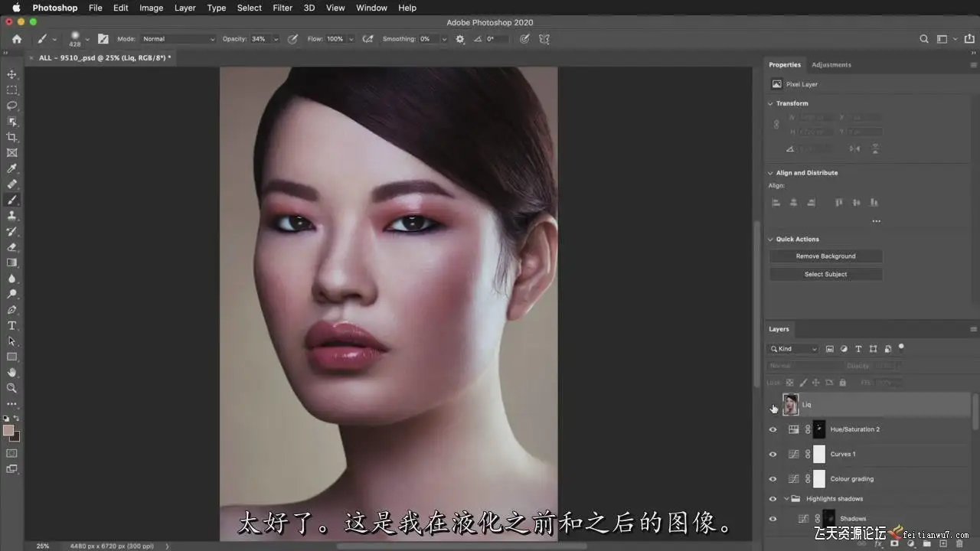Image resolution: width=980 pixels, height=551 pixels.
Task: Show more align options ellipsis
Action: [x=876, y=221]
